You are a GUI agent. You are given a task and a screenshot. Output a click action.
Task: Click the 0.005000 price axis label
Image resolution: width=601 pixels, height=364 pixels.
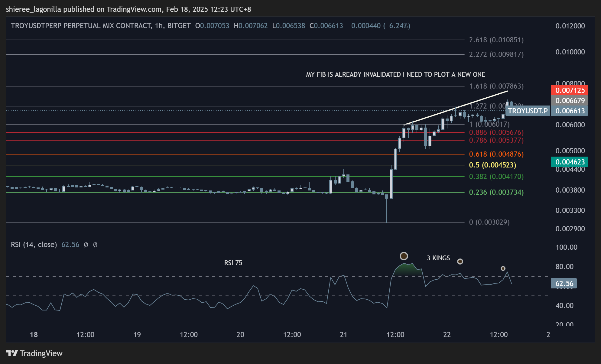[570, 151]
